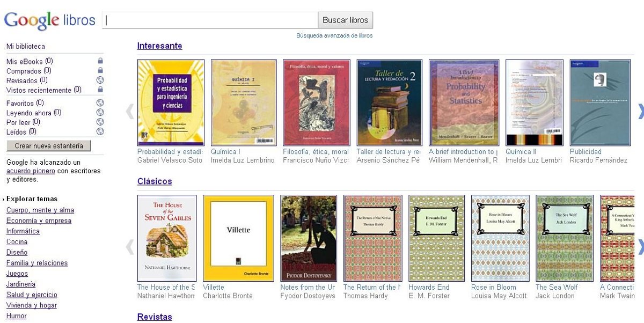Click the lock icon beside Mis eBooks
The image size is (644, 323).
100,61
